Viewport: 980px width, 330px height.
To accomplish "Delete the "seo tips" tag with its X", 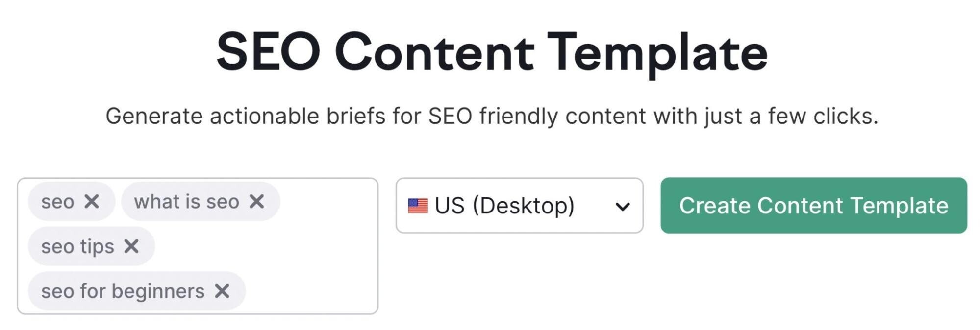I will click(131, 246).
